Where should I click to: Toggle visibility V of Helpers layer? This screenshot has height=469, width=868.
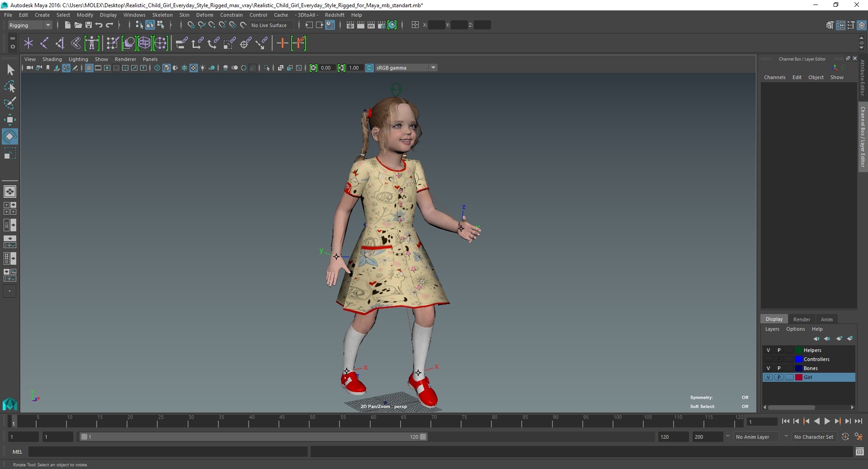768,350
